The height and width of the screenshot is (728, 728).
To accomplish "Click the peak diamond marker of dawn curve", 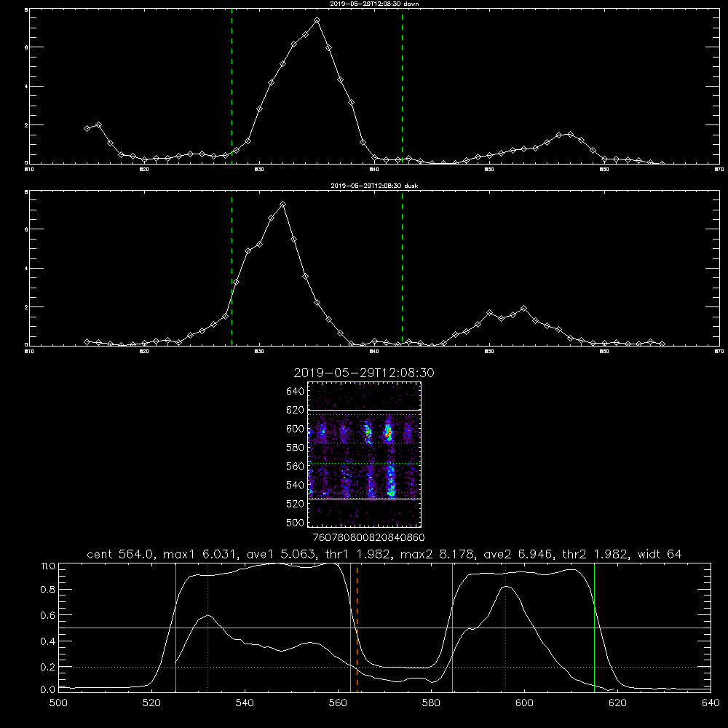I will 317,20.
